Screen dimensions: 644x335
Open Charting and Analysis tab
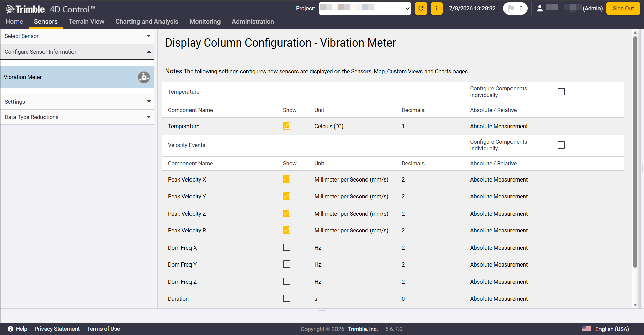coord(147,22)
